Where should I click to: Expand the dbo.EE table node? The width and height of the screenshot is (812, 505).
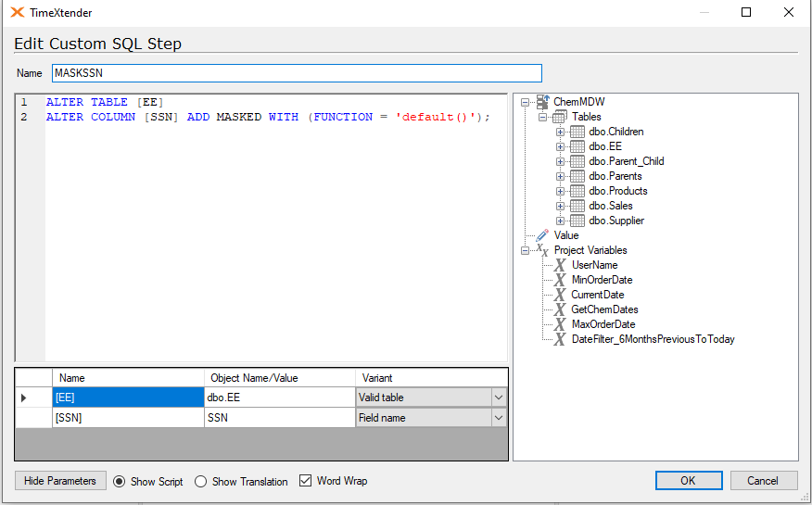click(560, 147)
